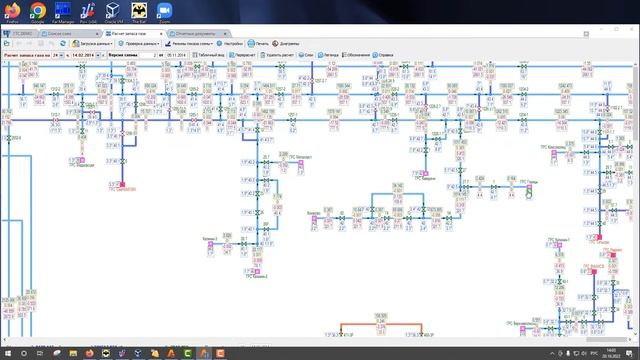The height and width of the screenshot is (360, 640).
Task: Close the Отчетные документы tab
Action: [225, 33]
